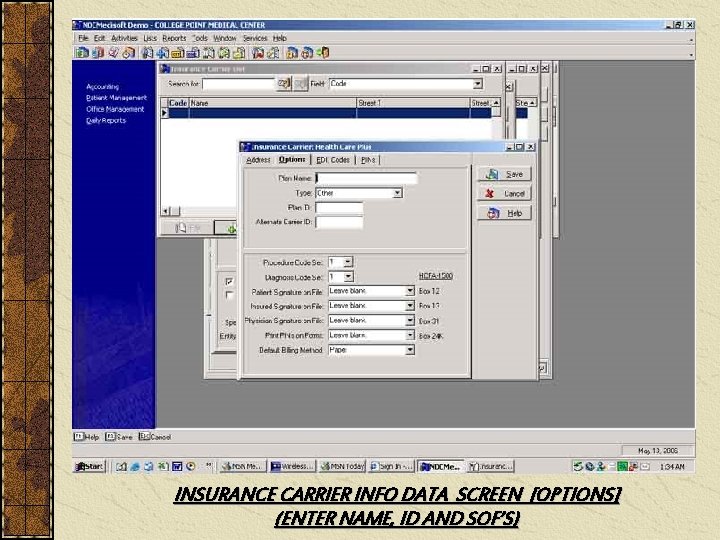Open Physician Signature on File dropdown

tap(410, 321)
